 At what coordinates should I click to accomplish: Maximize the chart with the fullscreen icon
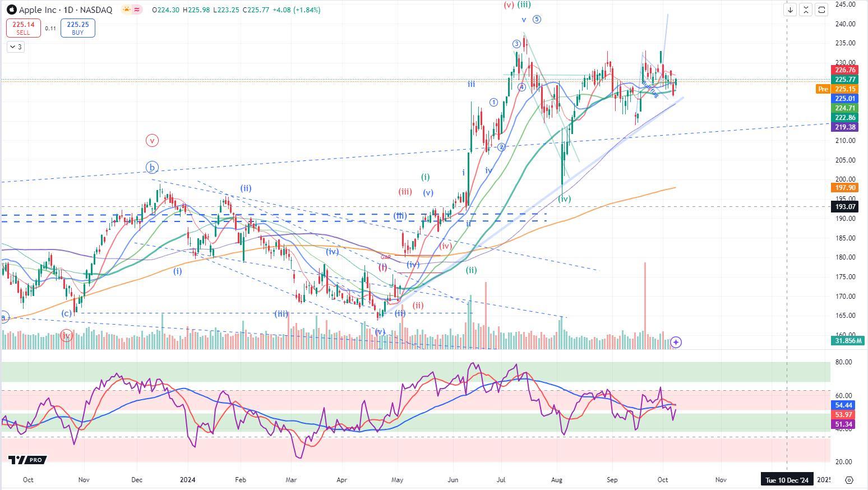point(821,10)
